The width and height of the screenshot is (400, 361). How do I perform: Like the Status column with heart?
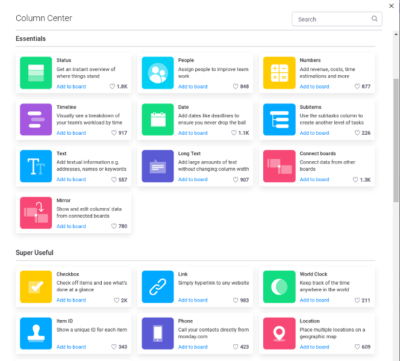click(112, 87)
